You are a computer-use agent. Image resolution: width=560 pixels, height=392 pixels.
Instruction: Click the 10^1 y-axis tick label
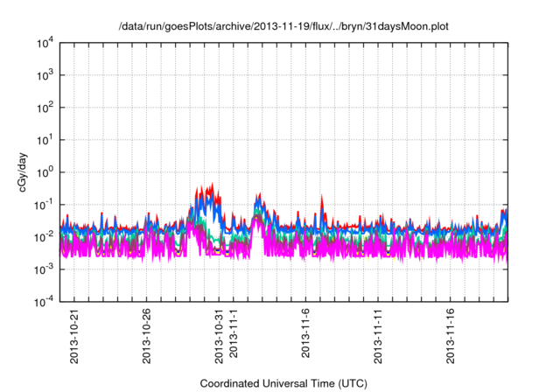(45, 140)
